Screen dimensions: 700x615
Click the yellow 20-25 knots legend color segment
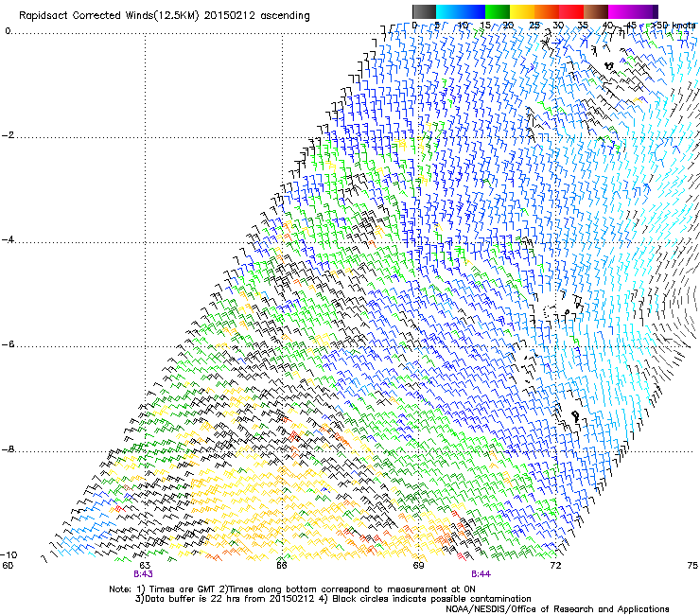click(x=522, y=11)
